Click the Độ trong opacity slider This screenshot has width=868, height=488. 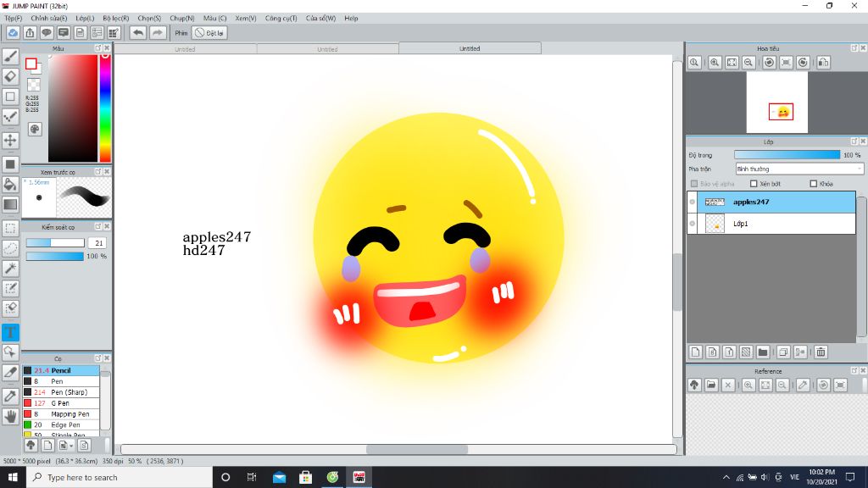[x=787, y=155]
